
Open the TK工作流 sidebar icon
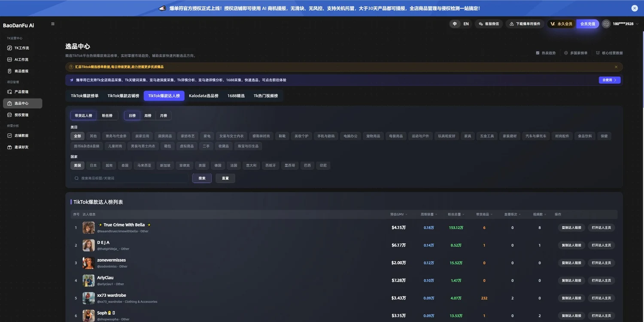[x=10, y=48]
